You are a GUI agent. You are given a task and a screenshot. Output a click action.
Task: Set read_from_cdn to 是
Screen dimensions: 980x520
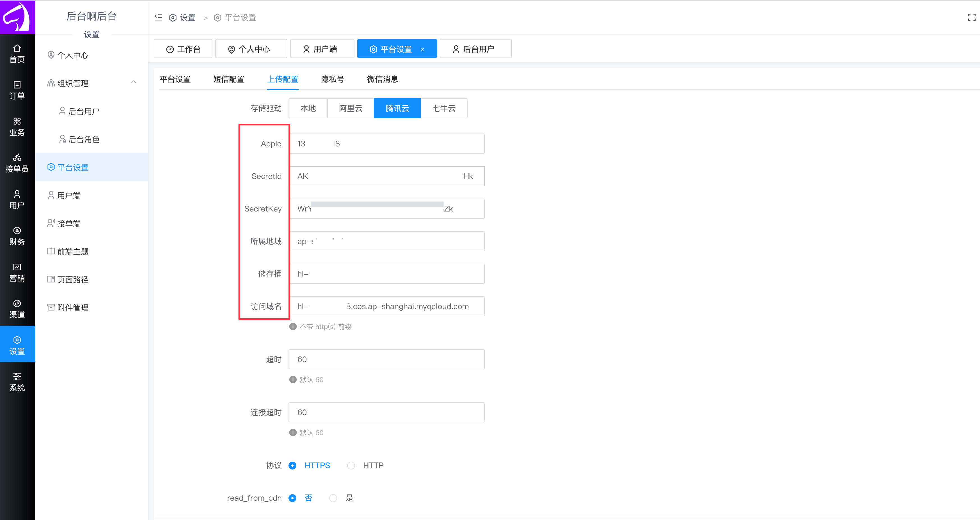coord(333,498)
